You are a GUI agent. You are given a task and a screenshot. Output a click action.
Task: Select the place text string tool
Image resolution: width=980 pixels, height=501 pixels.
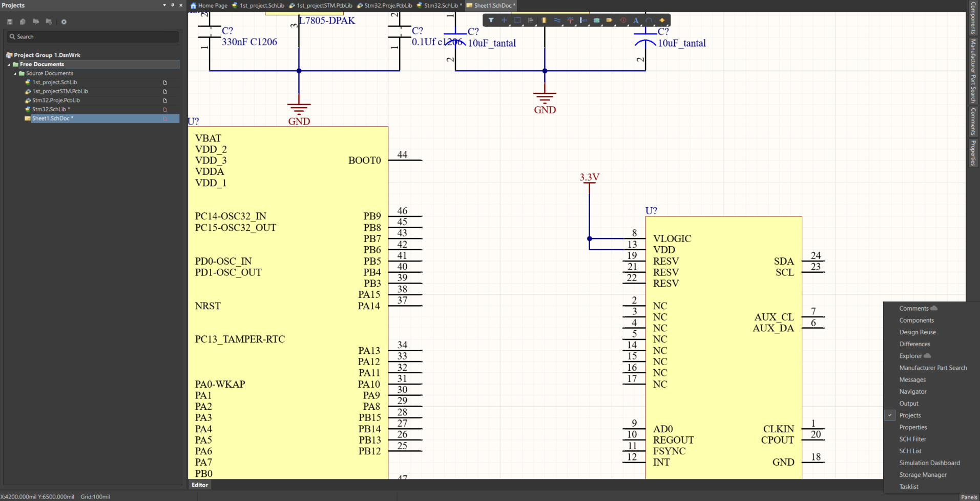pyautogui.click(x=636, y=21)
